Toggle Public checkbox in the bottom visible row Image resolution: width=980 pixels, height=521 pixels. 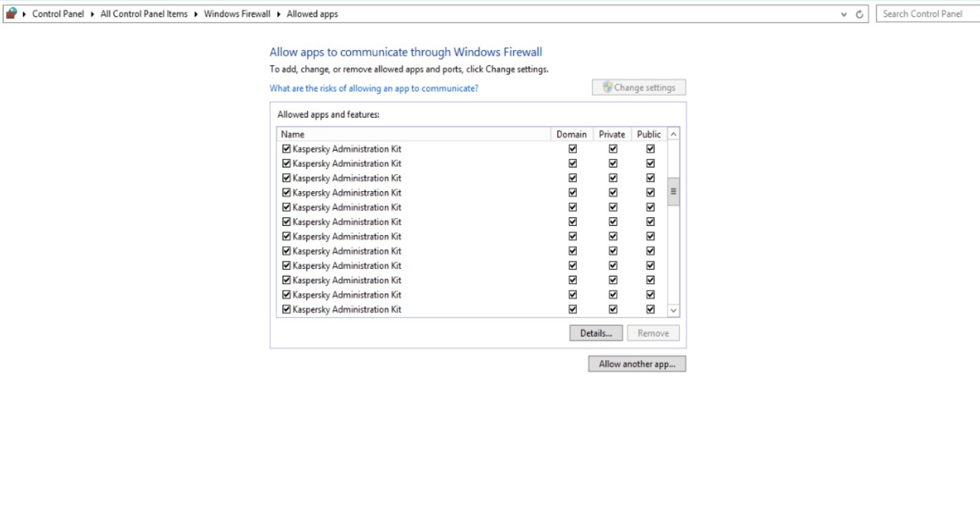click(x=651, y=309)
